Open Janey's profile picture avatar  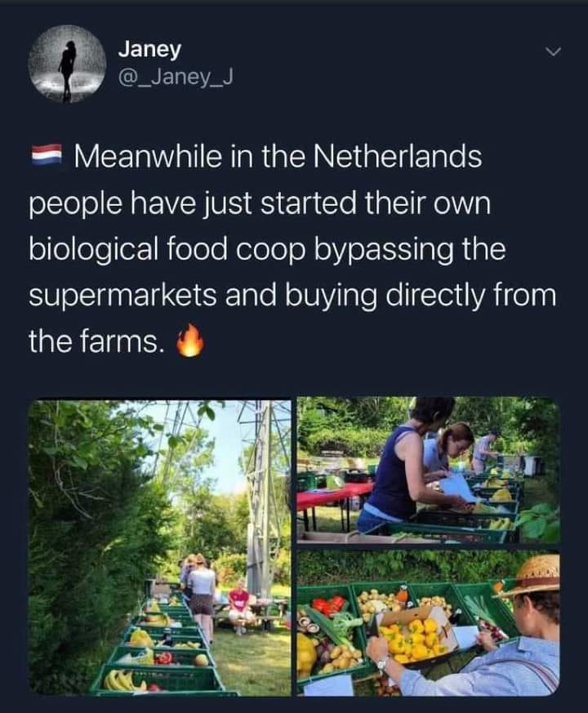68,63
